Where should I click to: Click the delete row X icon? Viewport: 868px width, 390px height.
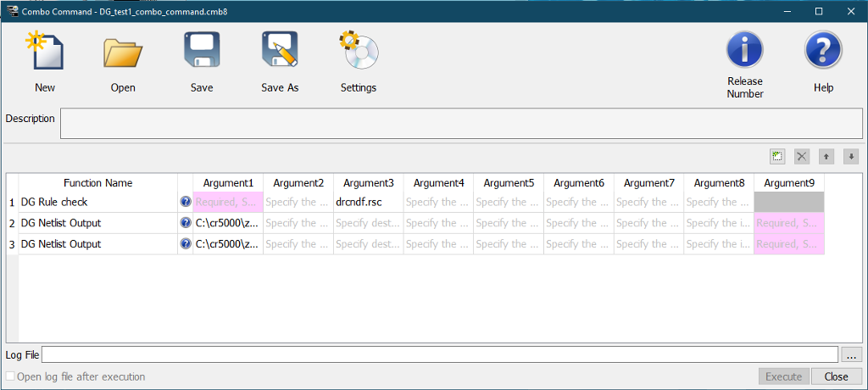pos(802,157)
